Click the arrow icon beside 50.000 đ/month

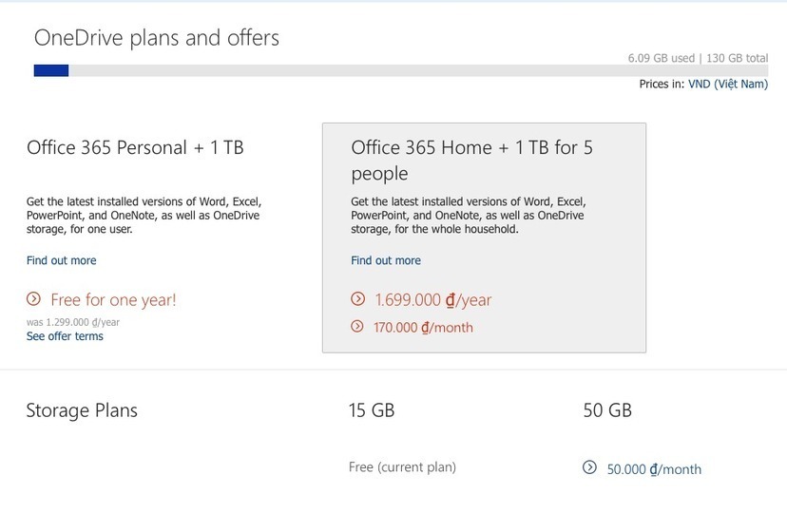(589, 468)
